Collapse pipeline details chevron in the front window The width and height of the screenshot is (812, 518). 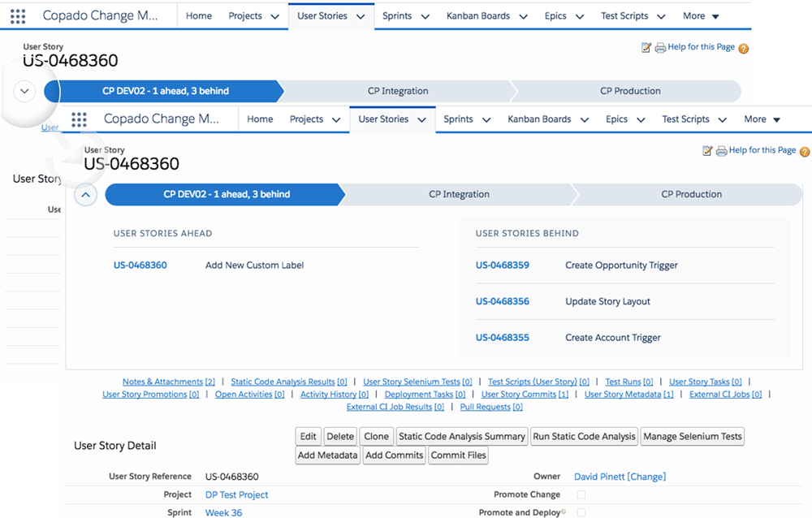click(x=85, y=195)
